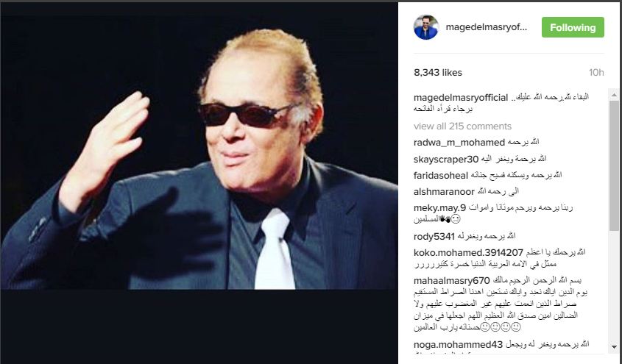Open mahaalmasry670 commenter profile
Viewport: 622px width, 364px height.
pos(452,281)
